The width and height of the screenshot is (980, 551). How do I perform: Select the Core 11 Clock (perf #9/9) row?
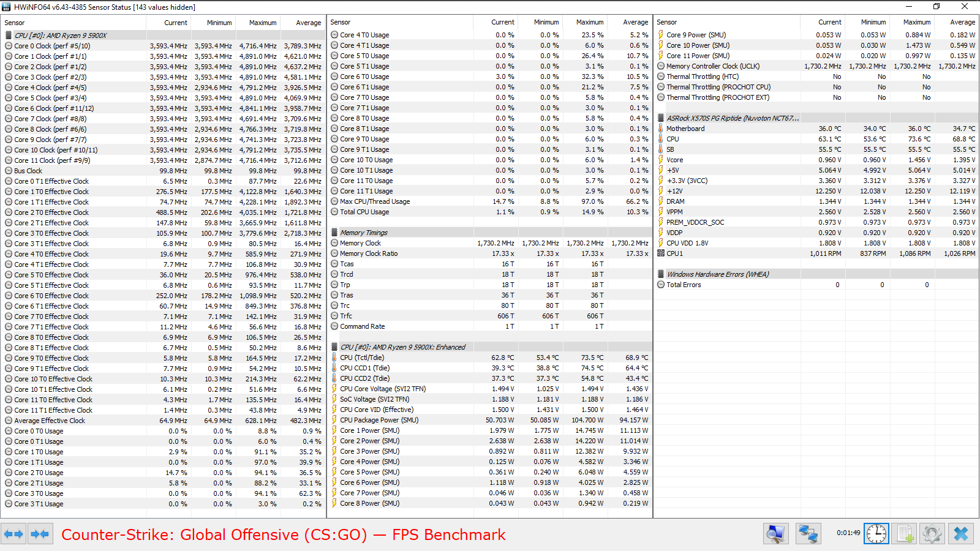163,160
